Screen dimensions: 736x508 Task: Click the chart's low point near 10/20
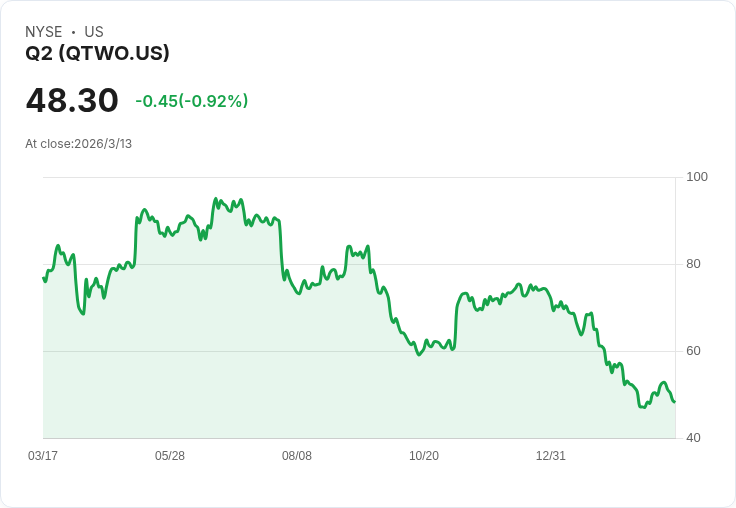419,355
